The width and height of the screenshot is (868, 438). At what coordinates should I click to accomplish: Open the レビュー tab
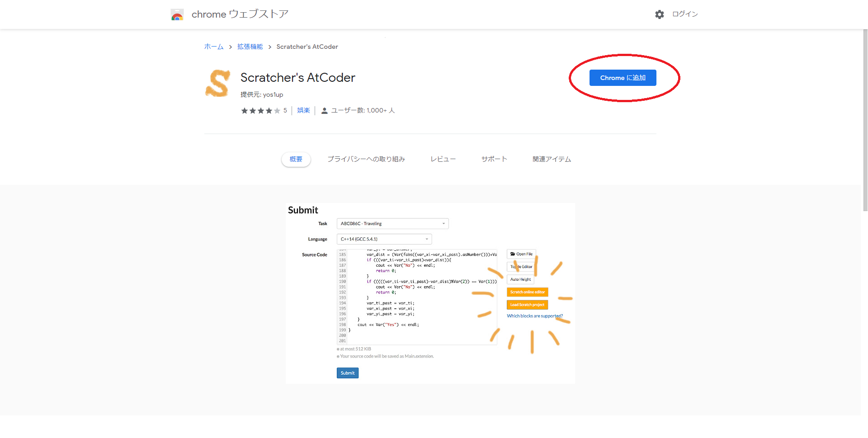coord(443,159)
